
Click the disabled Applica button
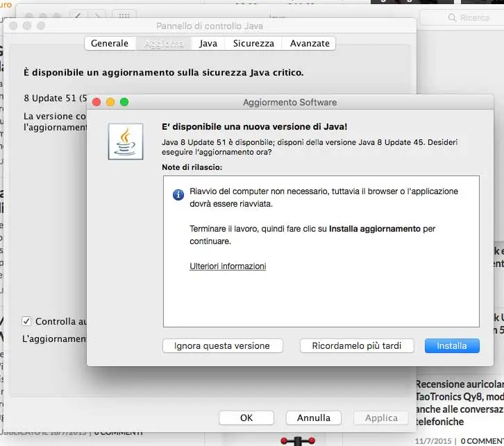coord(381,418)
